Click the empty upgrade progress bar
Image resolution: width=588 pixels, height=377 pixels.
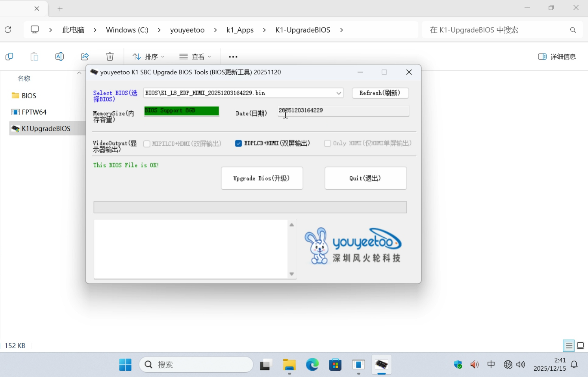click(x=250, y=207)
